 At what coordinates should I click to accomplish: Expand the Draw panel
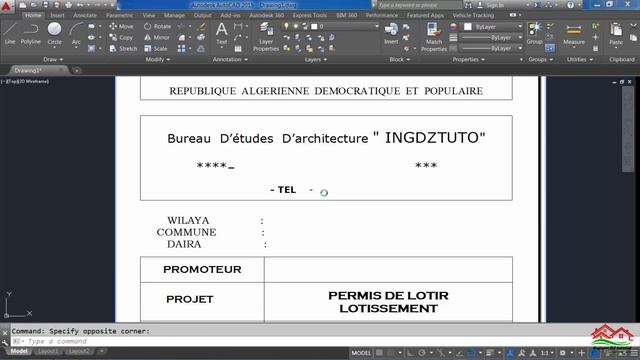(x=53, y=60)
